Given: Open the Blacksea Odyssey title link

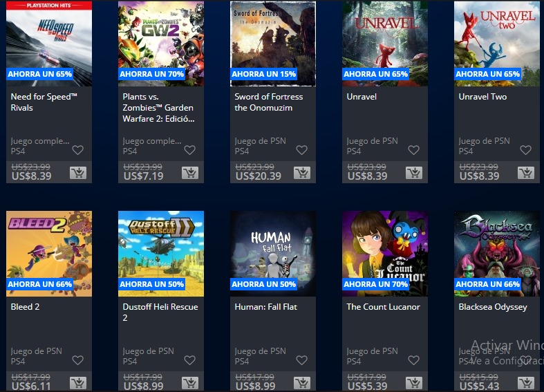Looking at the screenshot, I should pyautogui.click(x=493, y=307).
